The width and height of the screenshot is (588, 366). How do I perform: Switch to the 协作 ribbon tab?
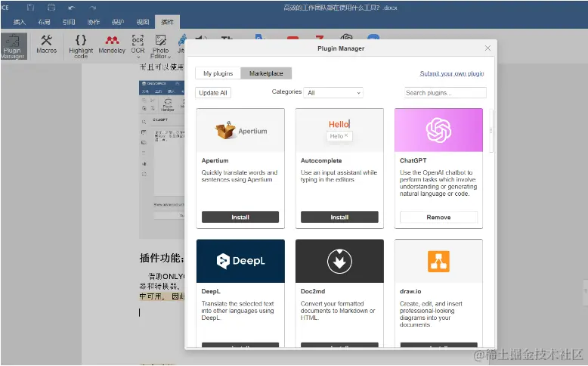point(94,22)
